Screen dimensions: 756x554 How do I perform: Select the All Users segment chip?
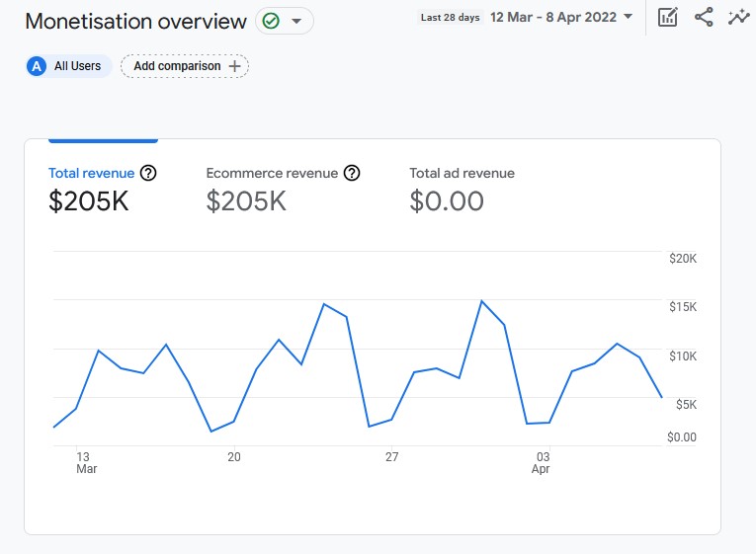coord(69,66)
